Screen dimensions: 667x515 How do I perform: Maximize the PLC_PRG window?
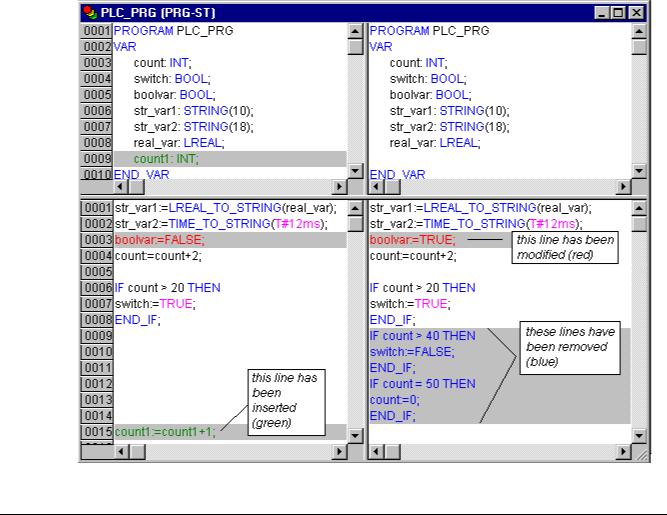point(618,13)
